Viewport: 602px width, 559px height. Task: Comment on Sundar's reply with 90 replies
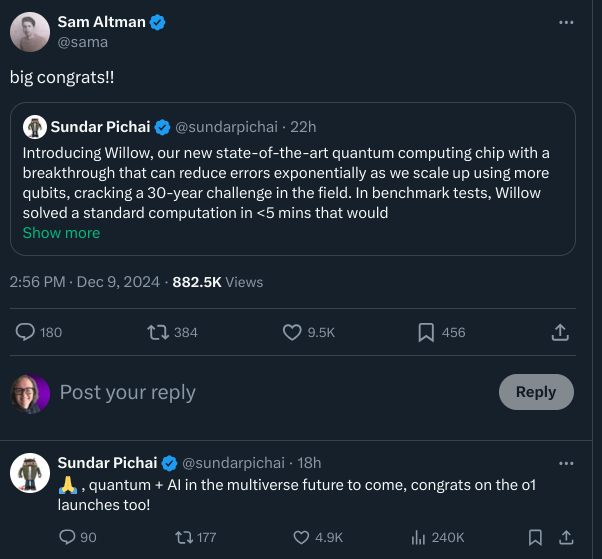[68, 537]
